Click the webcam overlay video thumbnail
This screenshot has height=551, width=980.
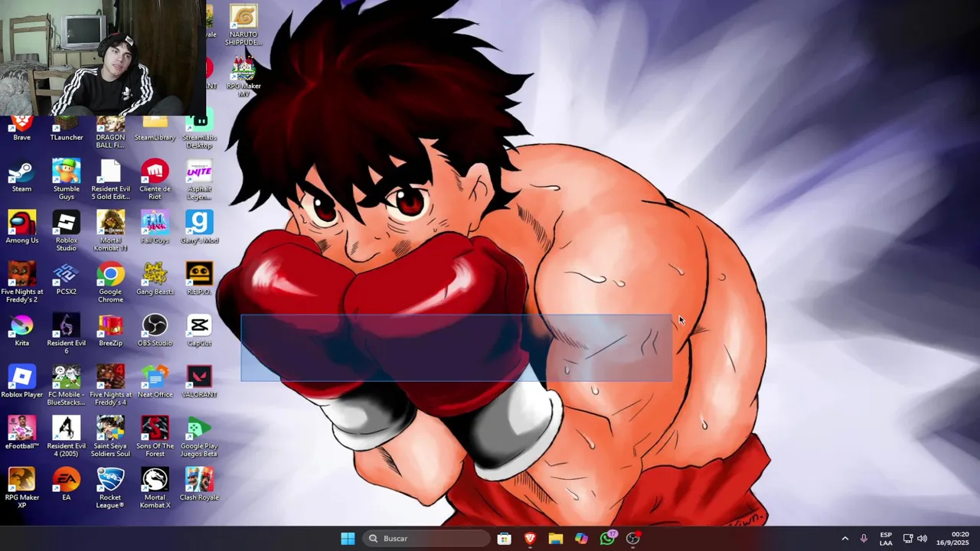[103, 57]
